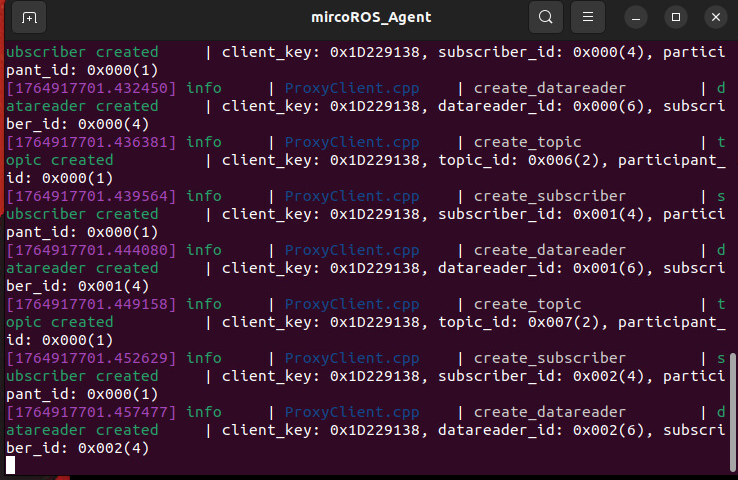Click timestamp [1764917701.449158]
The width and height of the screenshot is (738, 480).
[x=91, y=304]
